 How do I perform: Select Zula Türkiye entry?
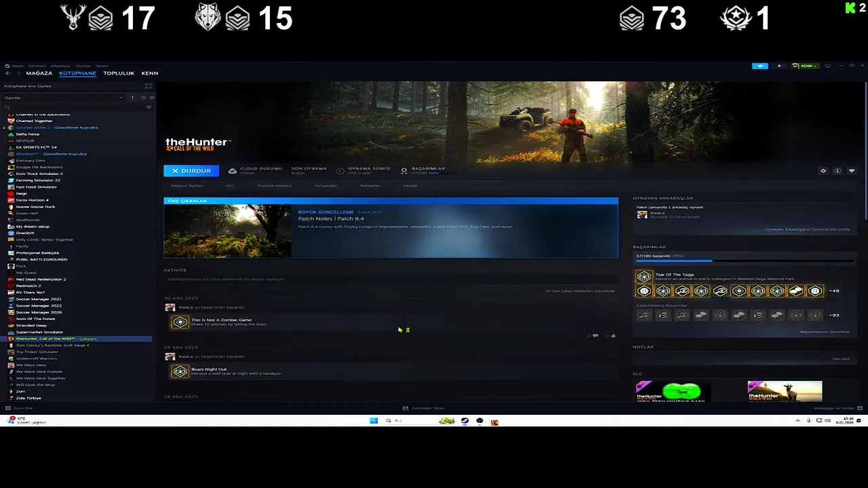pos(28,398)
